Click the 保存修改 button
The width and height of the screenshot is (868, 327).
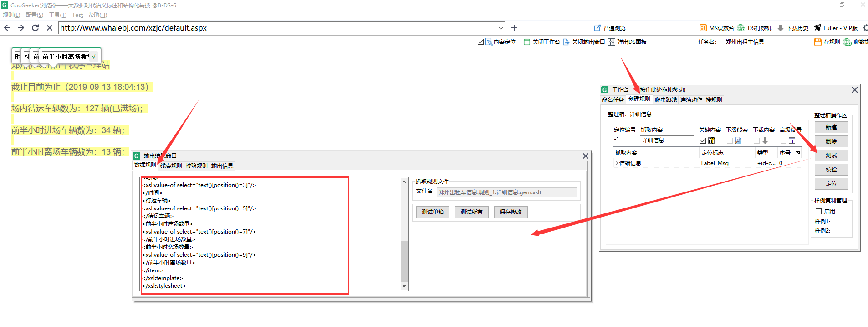pos(511,212)
